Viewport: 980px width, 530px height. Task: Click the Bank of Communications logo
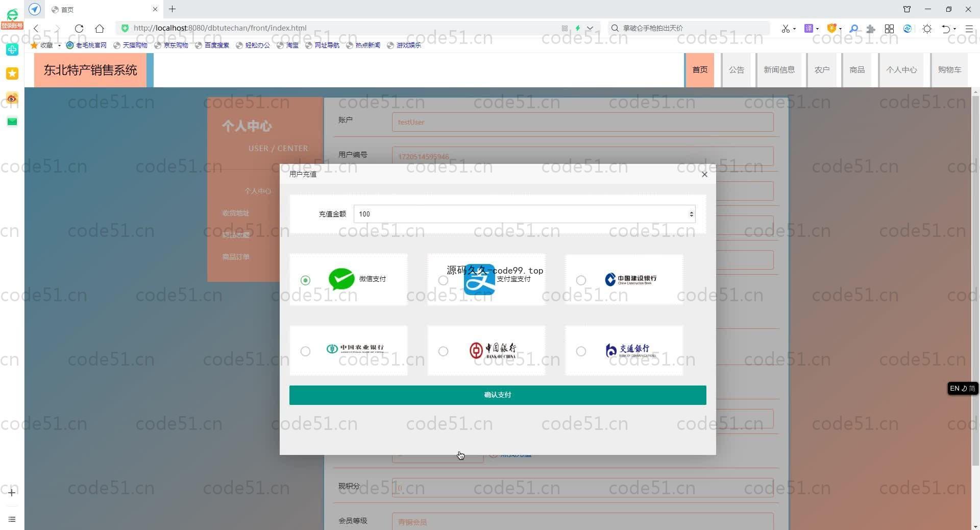(630, 350)
